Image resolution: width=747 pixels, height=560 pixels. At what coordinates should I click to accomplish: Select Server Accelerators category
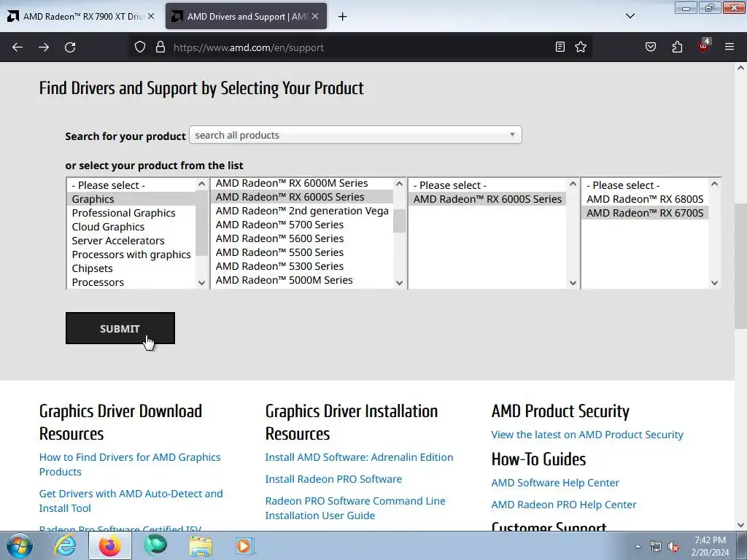(x=131, y=241)
